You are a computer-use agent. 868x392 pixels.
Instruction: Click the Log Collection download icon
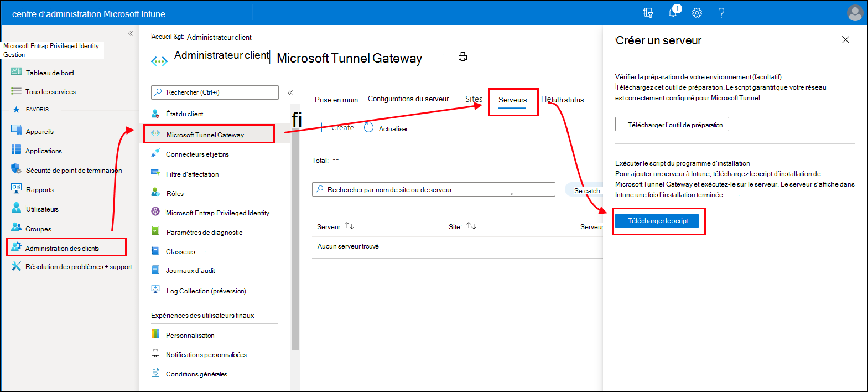click(x=155, y=290)
